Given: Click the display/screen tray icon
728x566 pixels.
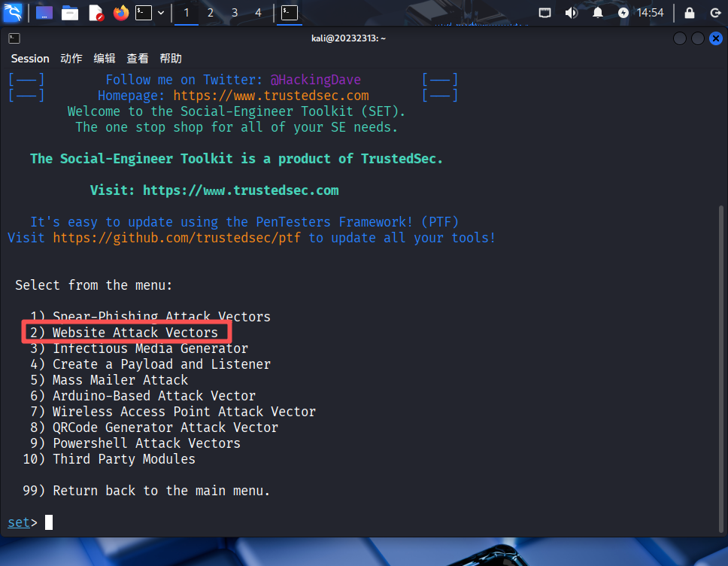Looking at the screenshot, I should 544,13.
